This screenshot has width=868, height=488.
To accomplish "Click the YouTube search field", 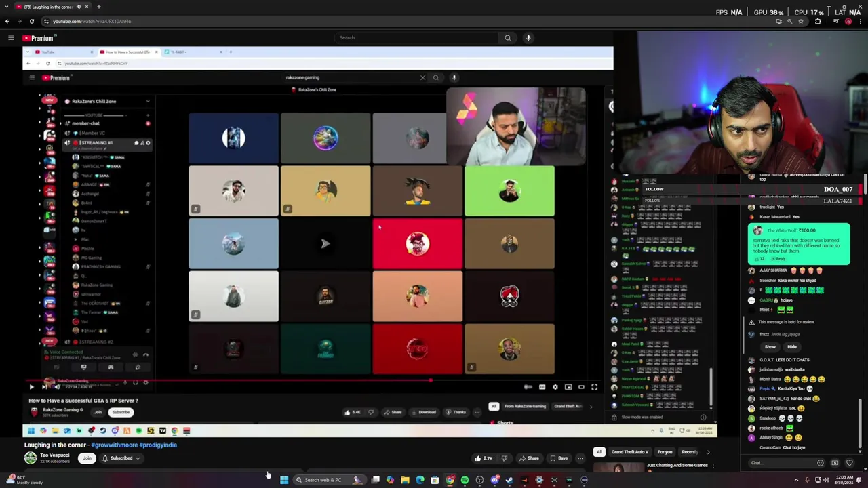I will [417, 38].
